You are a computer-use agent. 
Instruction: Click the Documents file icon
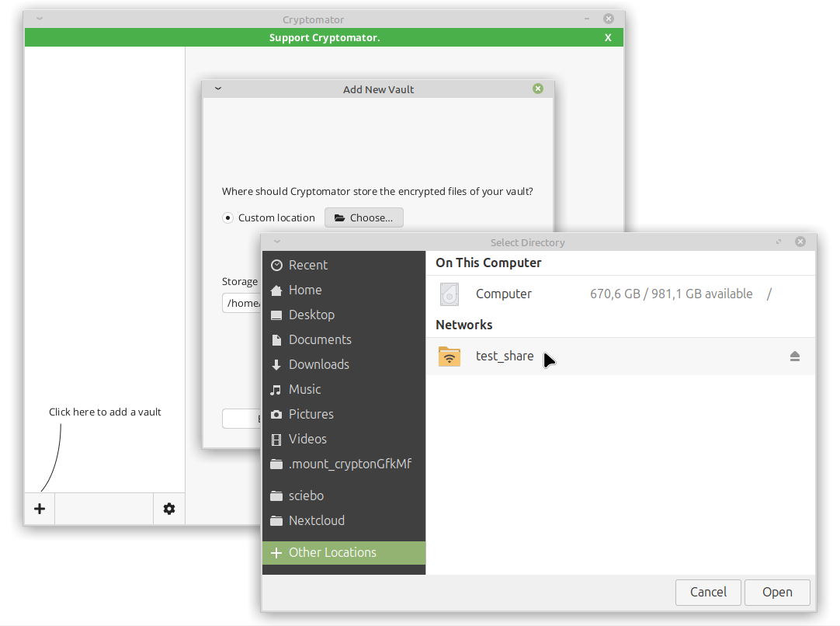(x=276, y=340)
